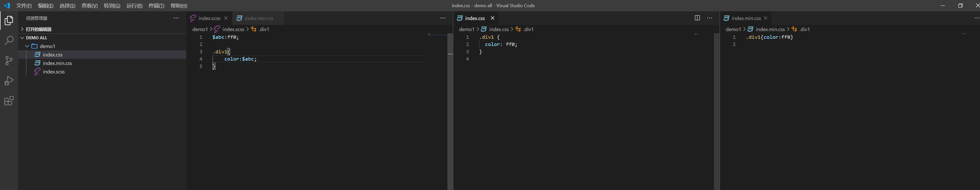This screenshot has height=190, width=980.
Task: Click demo1 breadcrumb in the middle index.css editor
Action: pyautogui.click(x=466, y=29)
